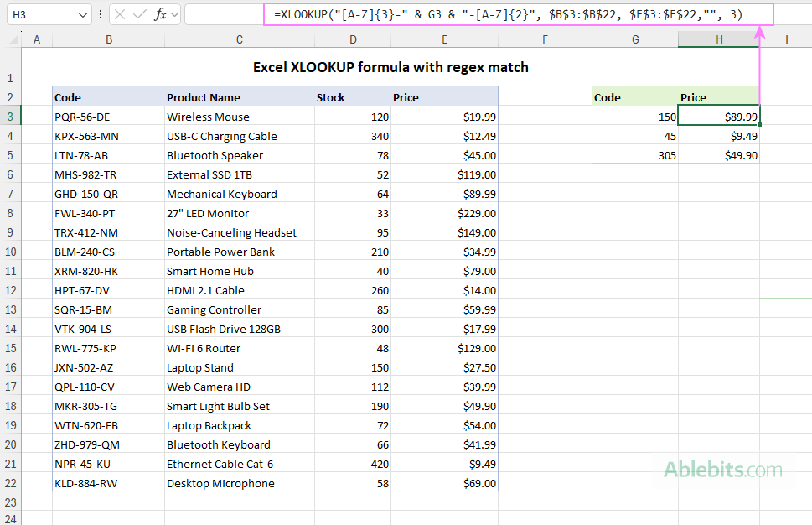Select the cell with code KLD-884-RW
Viewport: 812px width, 525px height.
pos(85,483)
